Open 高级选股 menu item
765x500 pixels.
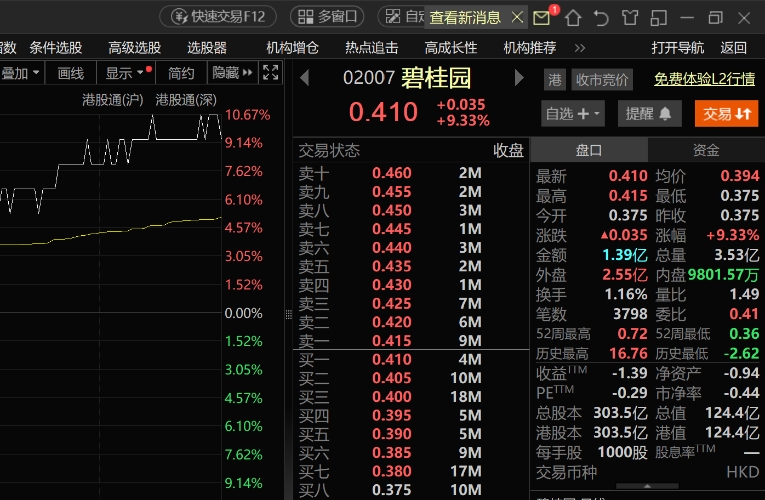click(135, 48)
